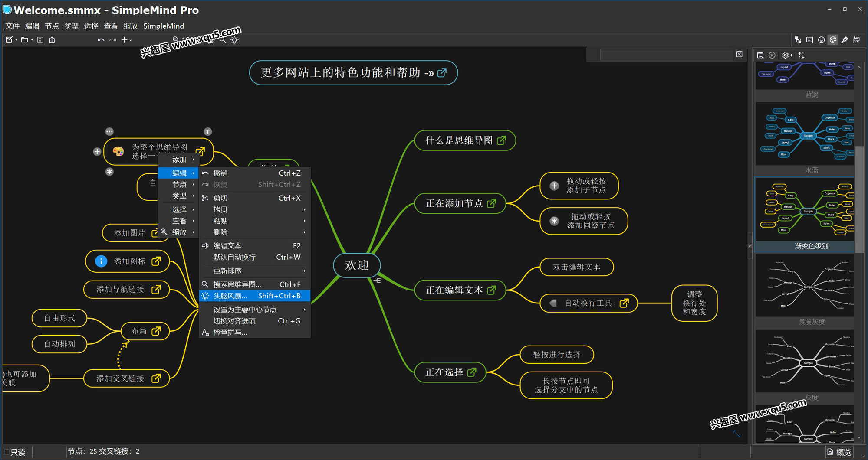This screenshot has width=868, height=460.
Task: Open the notes comment panel icon
Action: (x=810, y=40)
